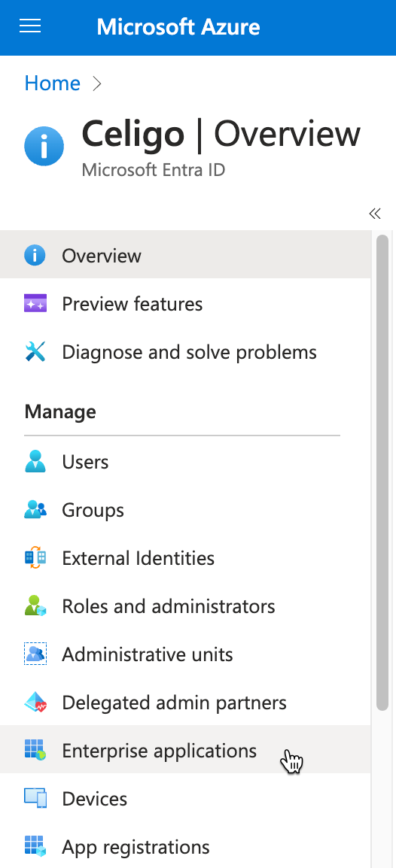Click the breadcrumb chevron after Home
Viewport: 396px width, 868px height.
(97, 83)
